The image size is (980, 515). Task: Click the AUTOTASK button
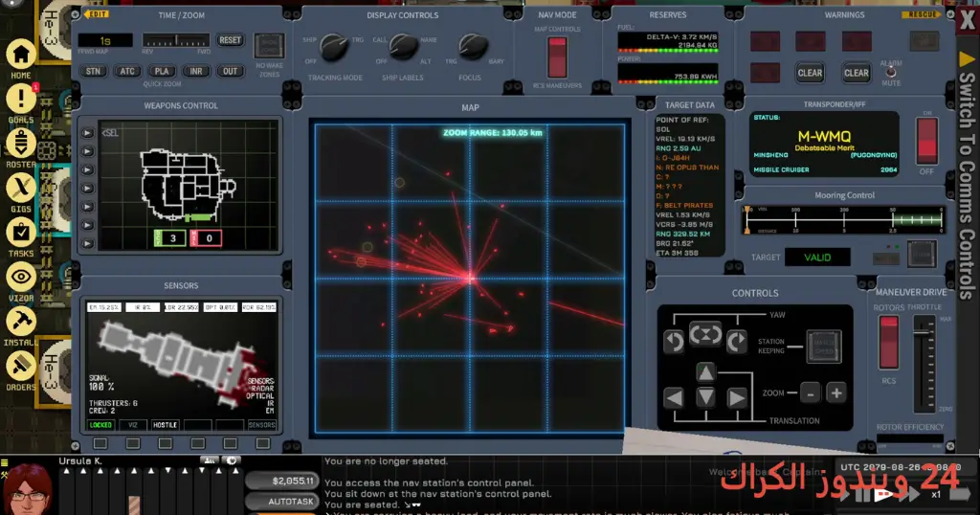tap(282, 502)
